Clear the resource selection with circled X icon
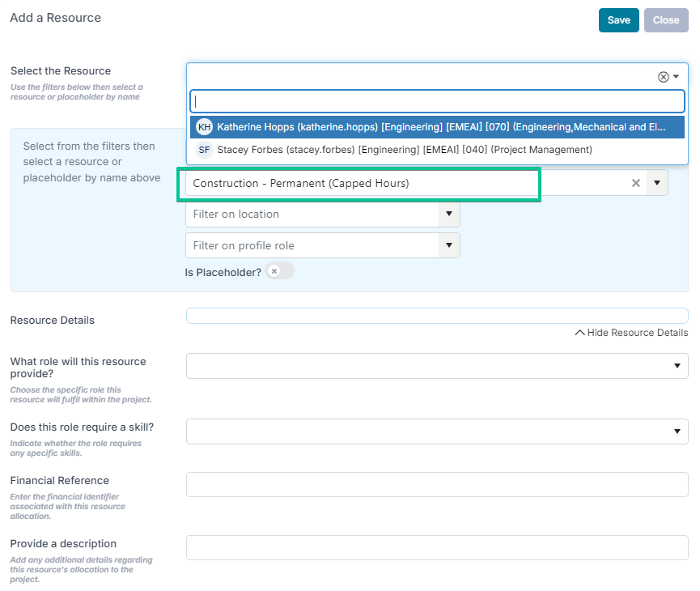The image size is (700, 591). pos(664,77)
